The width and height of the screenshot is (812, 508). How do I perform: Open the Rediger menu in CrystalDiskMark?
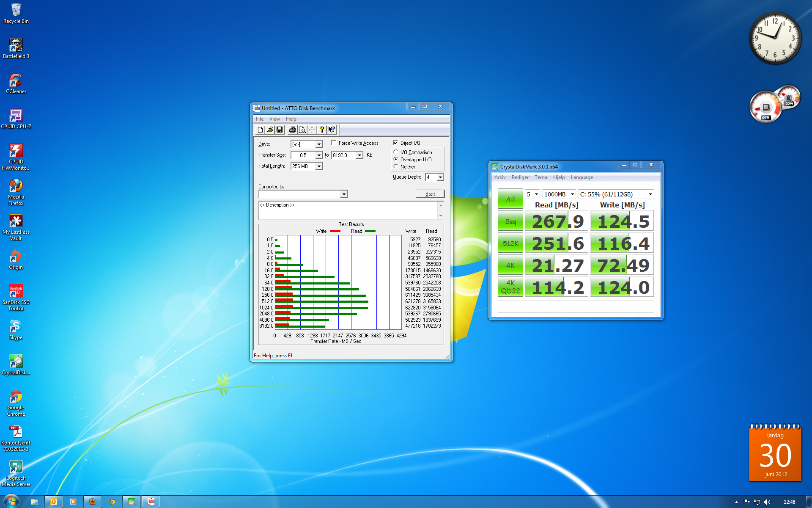pos(520,177)
